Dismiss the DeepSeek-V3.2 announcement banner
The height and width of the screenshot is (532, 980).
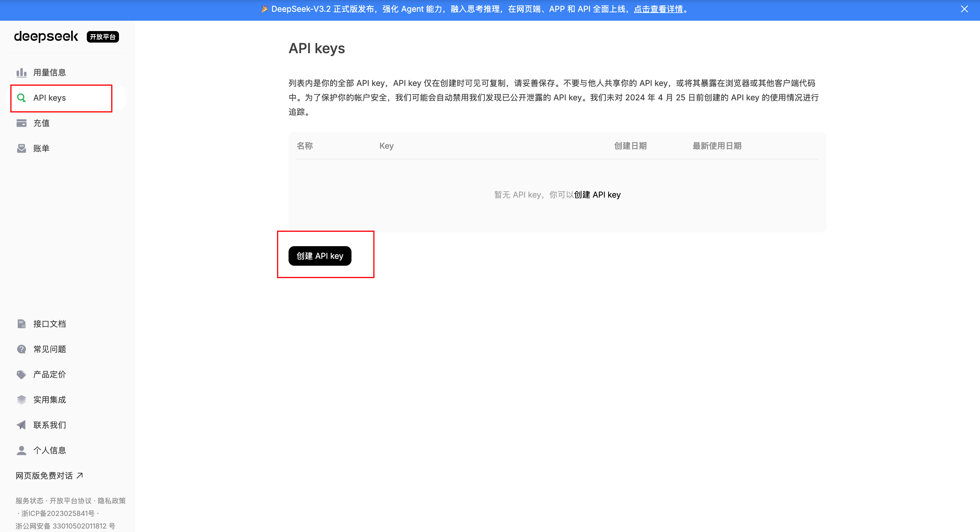[964, 9]
